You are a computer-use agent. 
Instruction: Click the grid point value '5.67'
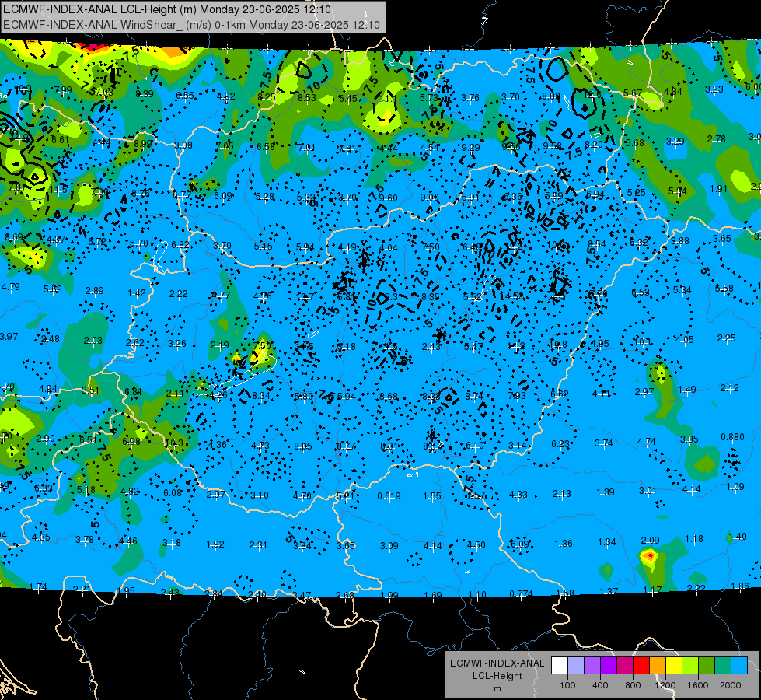[633, 93]
